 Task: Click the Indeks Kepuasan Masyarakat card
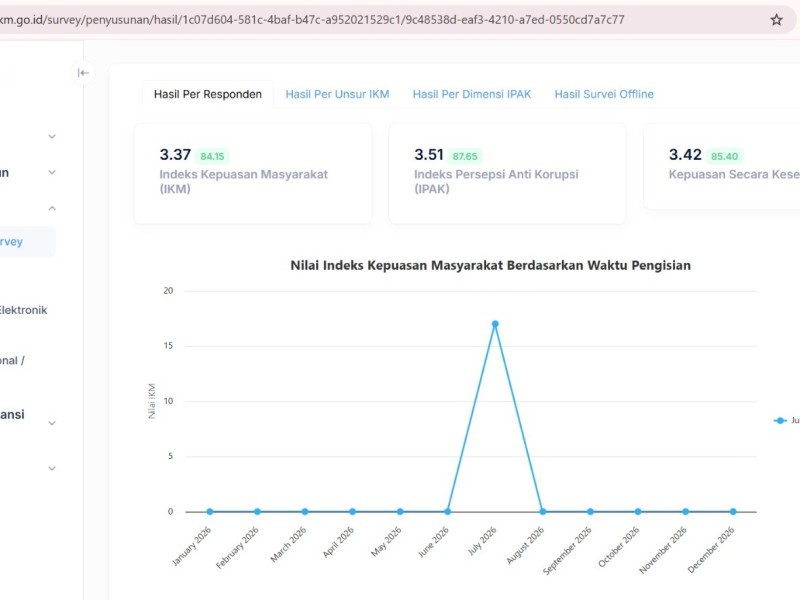[253, 173]
